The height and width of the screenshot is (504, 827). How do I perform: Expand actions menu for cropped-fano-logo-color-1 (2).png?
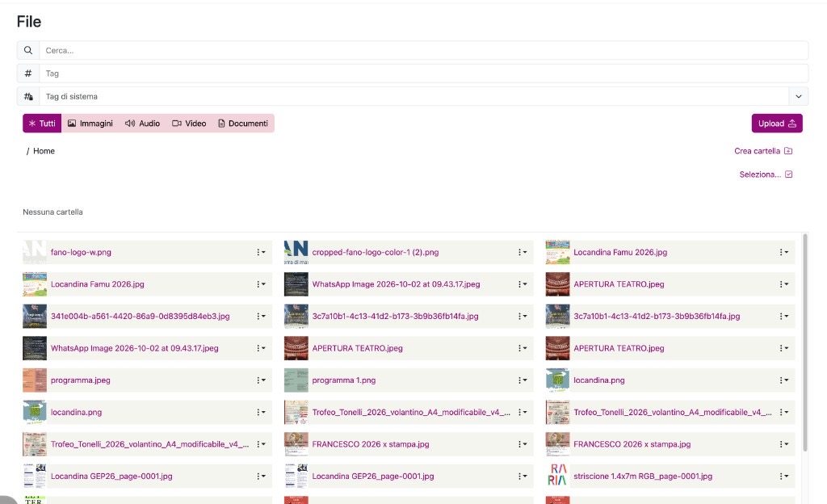click(523, 252)
